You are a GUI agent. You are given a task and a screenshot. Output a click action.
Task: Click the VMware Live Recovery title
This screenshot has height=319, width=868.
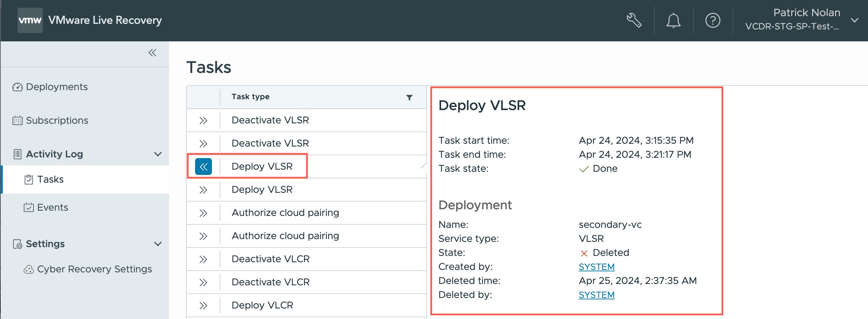click(x=105, y=20)
